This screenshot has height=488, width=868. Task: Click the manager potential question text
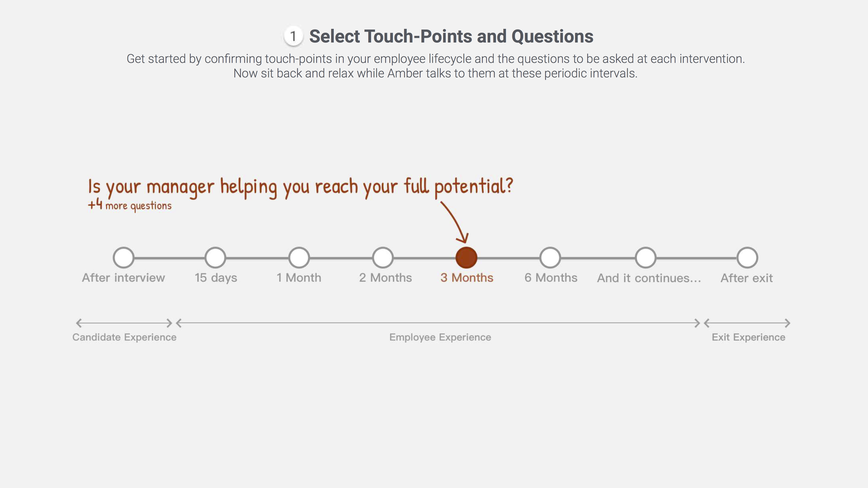click(x=300, y=188)
